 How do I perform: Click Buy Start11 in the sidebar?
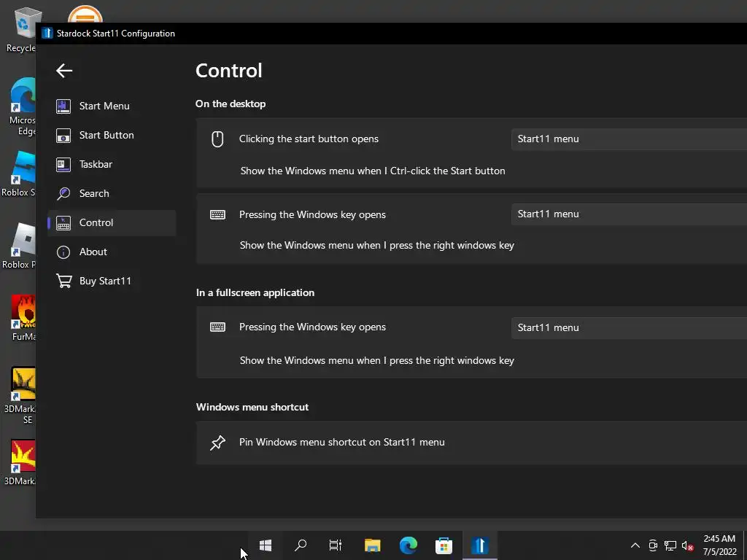112,281
